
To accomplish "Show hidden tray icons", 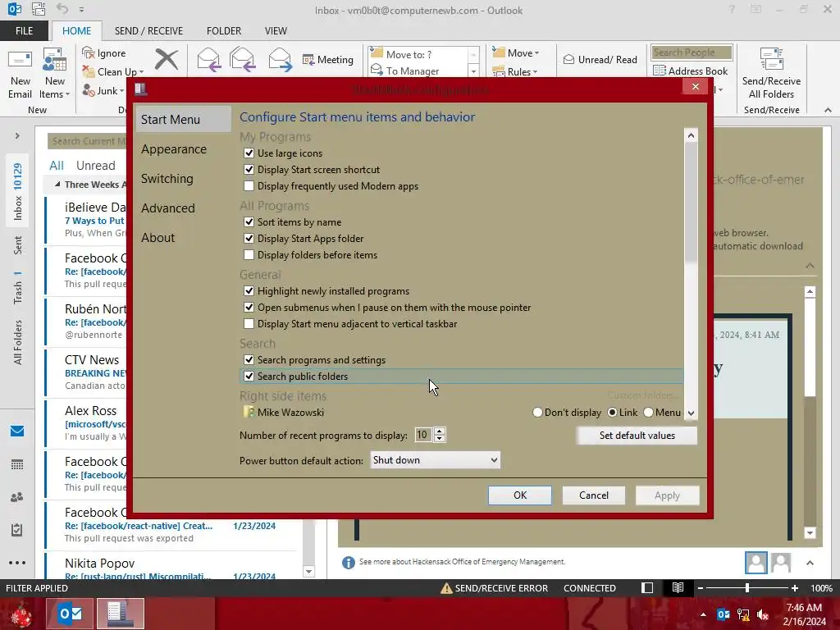I will [703, 614].
